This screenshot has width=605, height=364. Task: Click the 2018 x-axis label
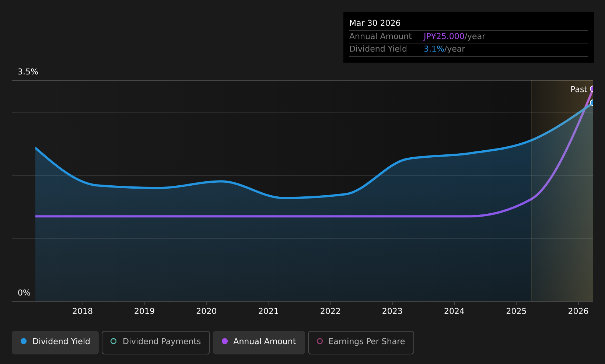pos(83,311)
